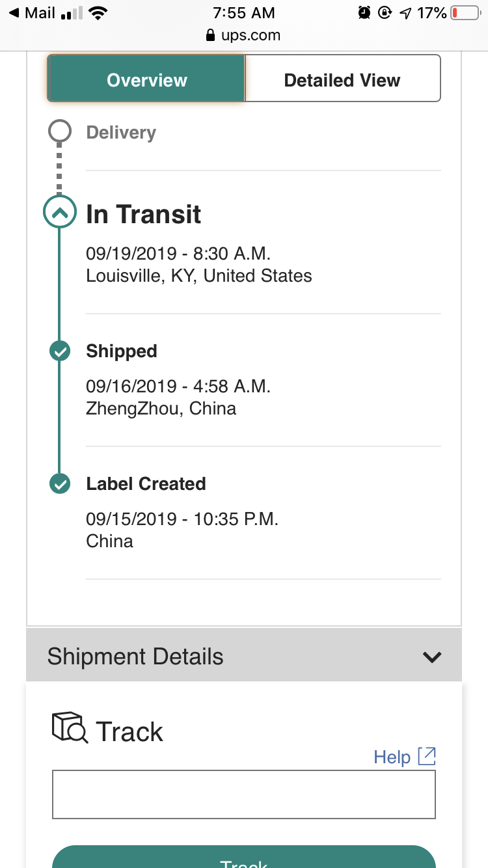Open the external link icon beside Help
Image resolution: width=488 pixels, height=868 pixels.
427,756
